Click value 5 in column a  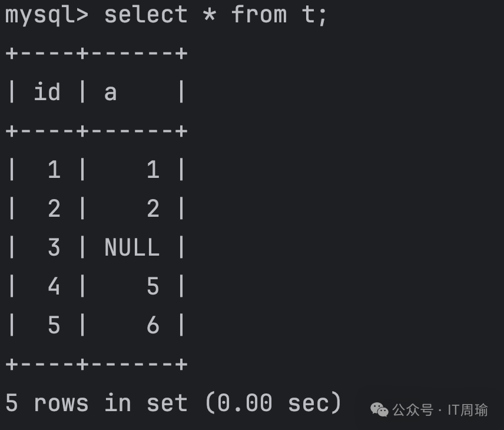(x=152, y=286)
